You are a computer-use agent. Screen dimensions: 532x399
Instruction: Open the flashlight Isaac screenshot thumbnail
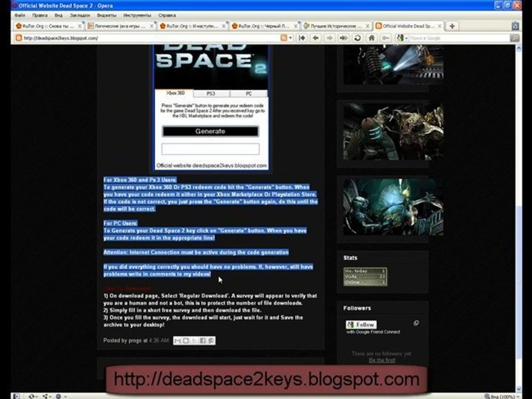point(393,65)
